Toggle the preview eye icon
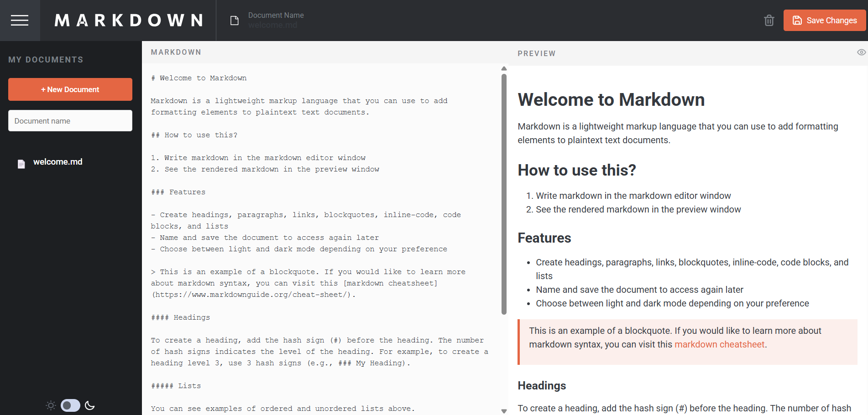This screenshot has height=415, width=868. click(x=861, y=52)
